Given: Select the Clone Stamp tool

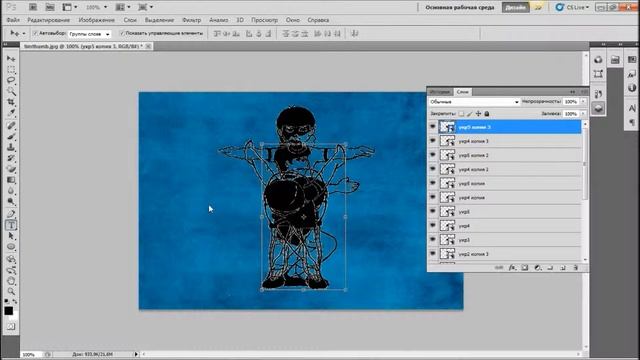Looking at the screenshot, I should (x=11, y=147).
